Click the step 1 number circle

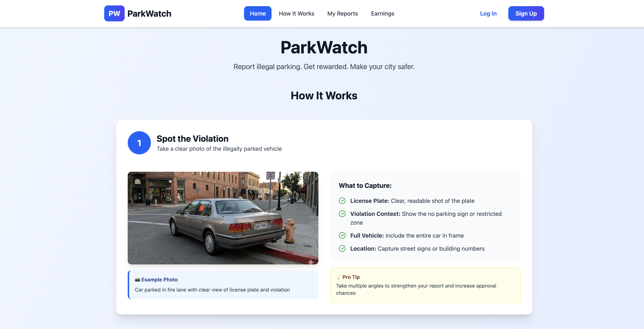(139, 143)
